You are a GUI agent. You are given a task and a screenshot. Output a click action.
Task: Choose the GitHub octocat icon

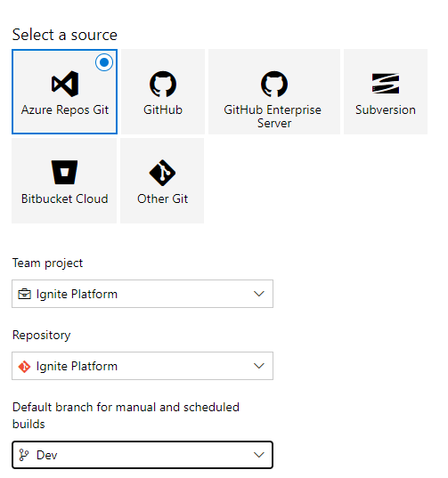(x=163, y=84)
